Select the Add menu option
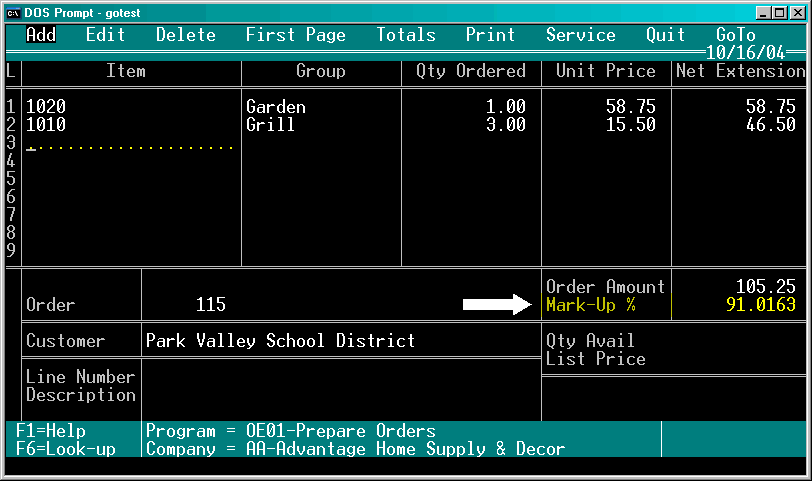Screen dimensions: 812x481 pyautogui.click(x=41, y=35)
